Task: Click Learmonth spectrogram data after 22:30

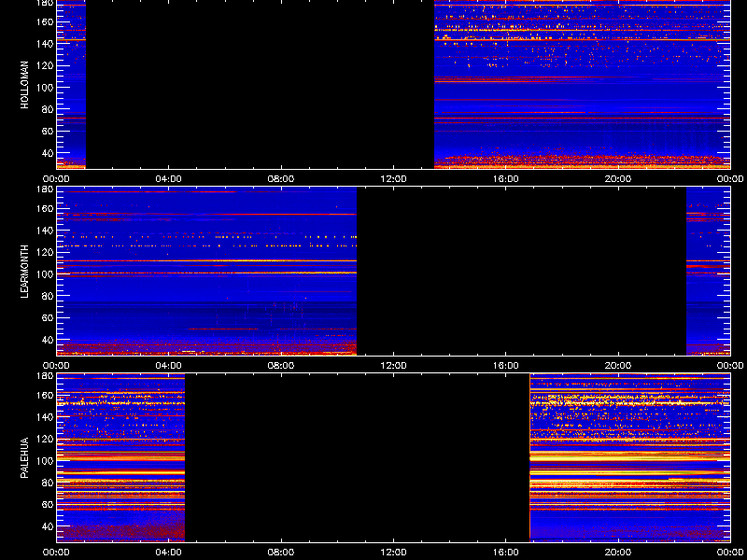Action: coord(708,271)
